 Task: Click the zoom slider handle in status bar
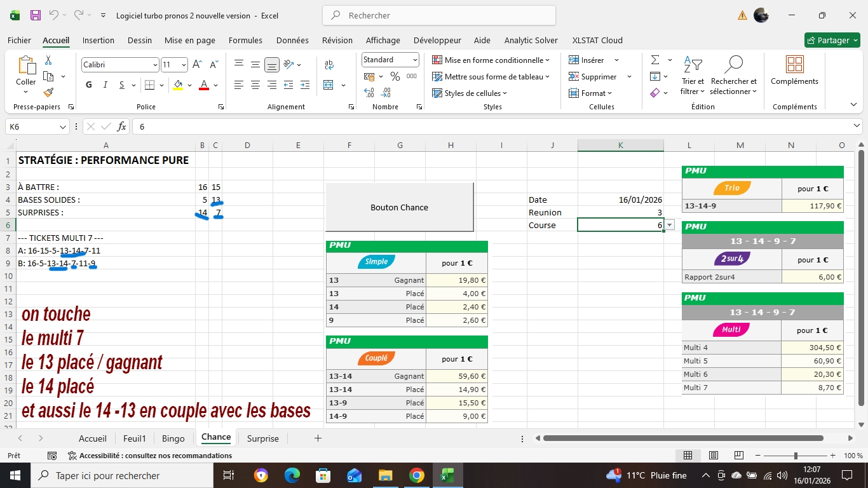796,456
